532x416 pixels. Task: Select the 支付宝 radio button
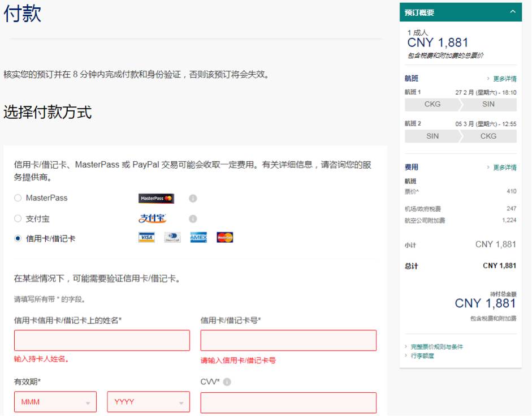[18, 218]
